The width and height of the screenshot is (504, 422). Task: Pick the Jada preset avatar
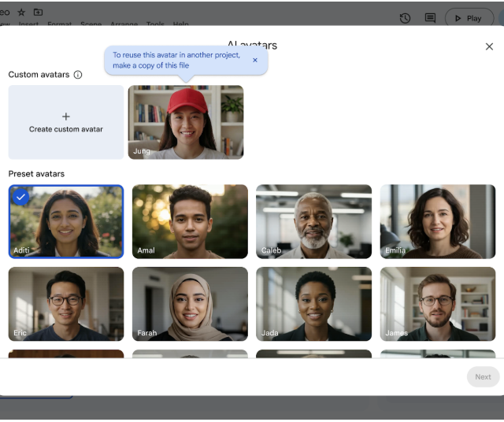coord(313,304)
